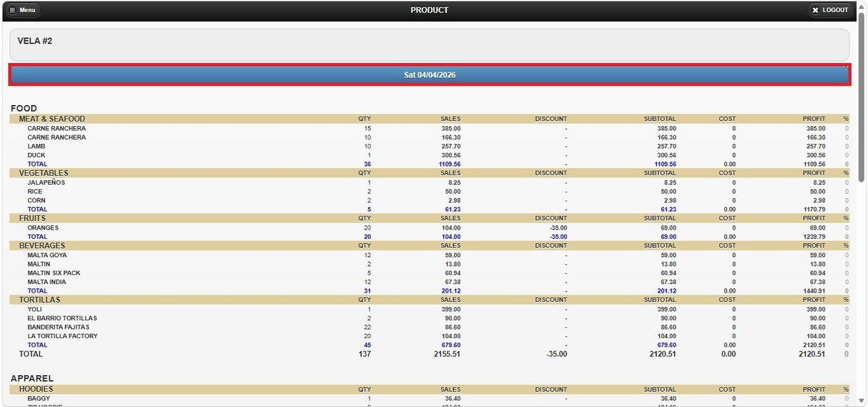Click the FOOD section heading
The image size is (868, 407).
tap(24, 108)
